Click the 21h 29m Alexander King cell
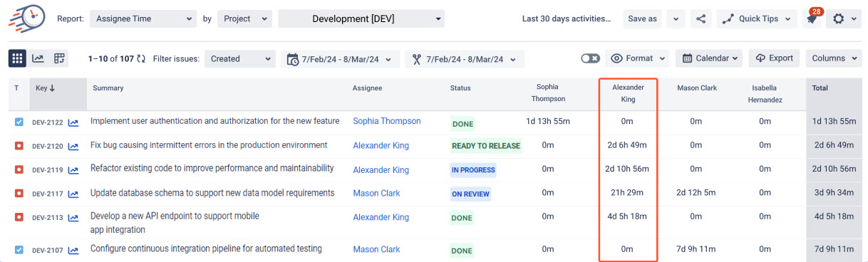 [627, 193]
